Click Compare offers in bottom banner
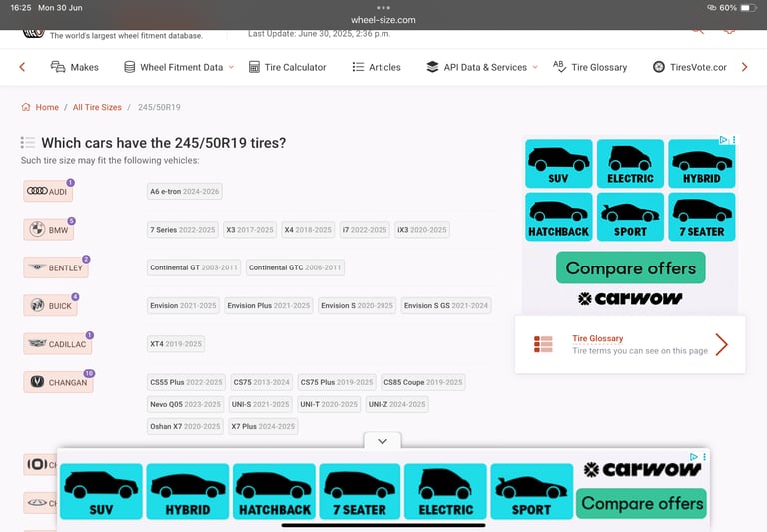This screenshot has height=532, width=767. click(641, 504)
